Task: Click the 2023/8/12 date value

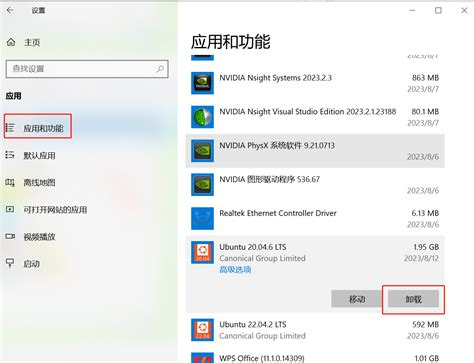Action: [x=421, y=258]
